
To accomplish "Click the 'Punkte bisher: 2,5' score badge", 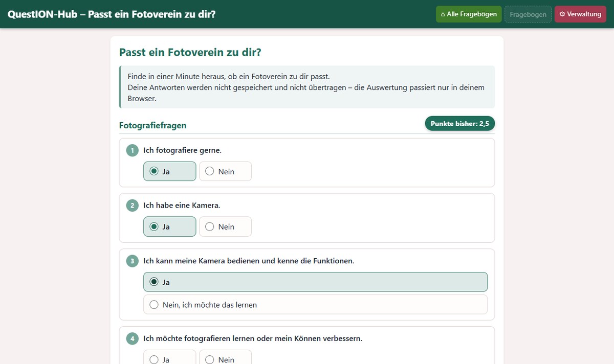I will coord(460,124).
